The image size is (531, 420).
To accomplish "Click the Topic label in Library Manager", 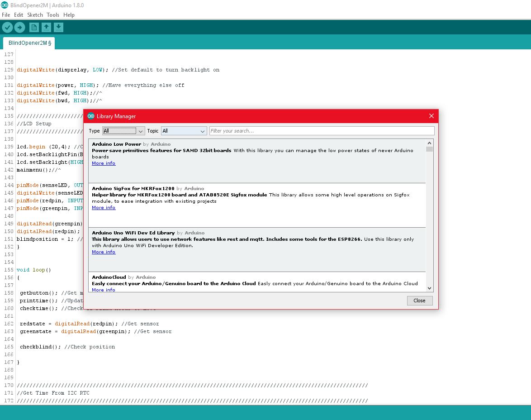I will (153, 131).
